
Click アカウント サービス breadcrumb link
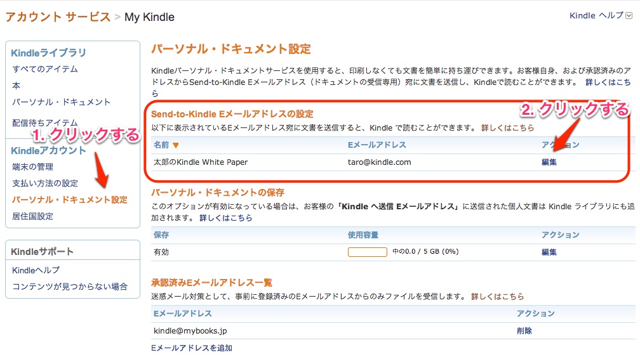(x=58, y=17)
